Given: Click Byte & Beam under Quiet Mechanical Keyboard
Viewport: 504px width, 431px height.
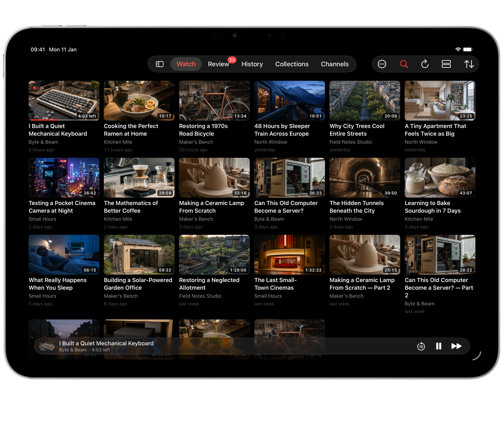Looking at the screenshot, I should coord(43,142).
